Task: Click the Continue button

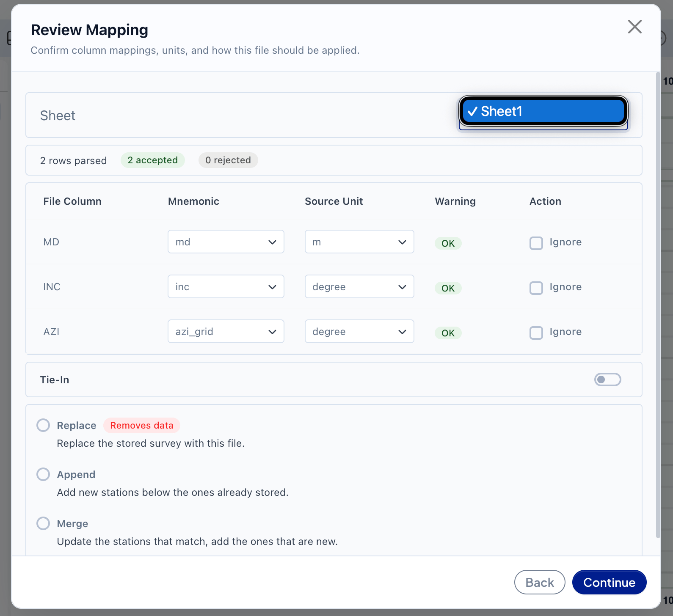Action: click(609, 582)
